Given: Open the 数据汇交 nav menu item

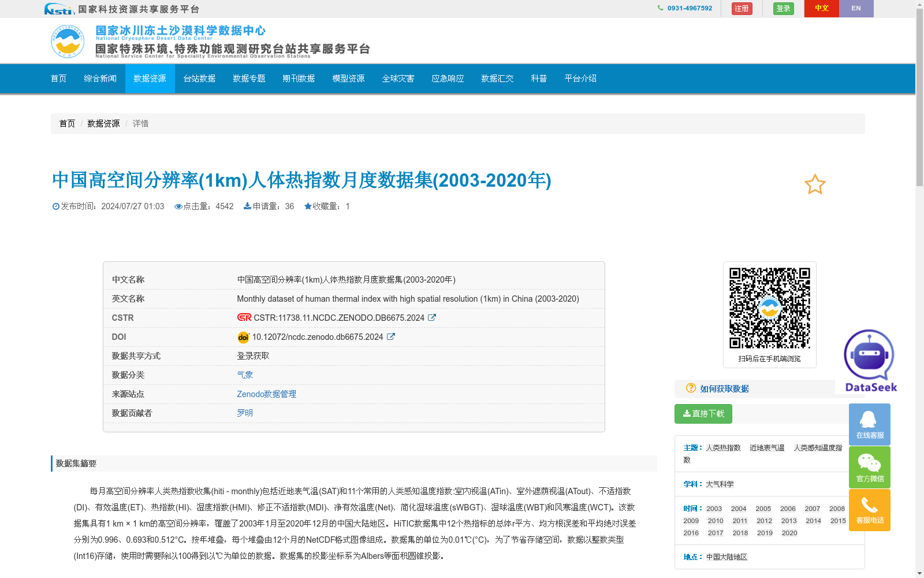Looking at the screenshot, I should tap(497, 79).
